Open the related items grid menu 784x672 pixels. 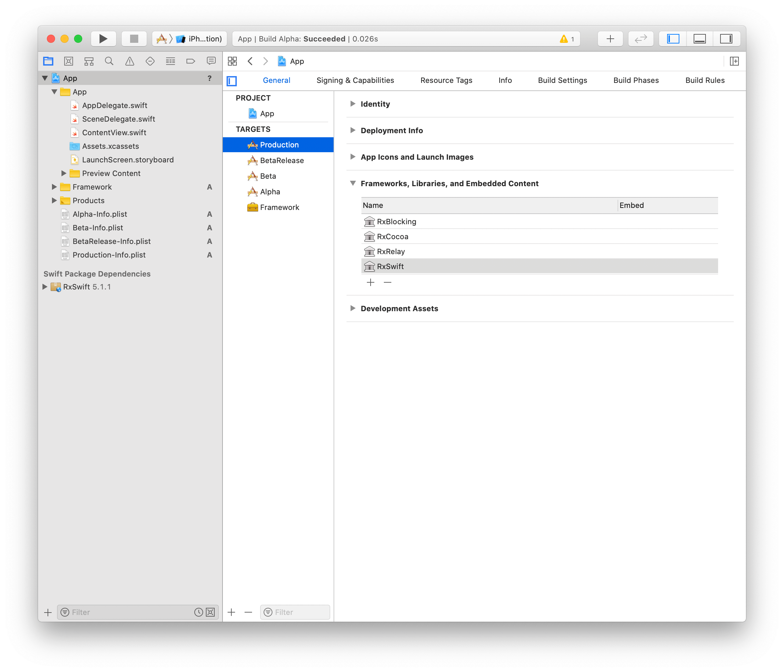click(x=232, y=61)
